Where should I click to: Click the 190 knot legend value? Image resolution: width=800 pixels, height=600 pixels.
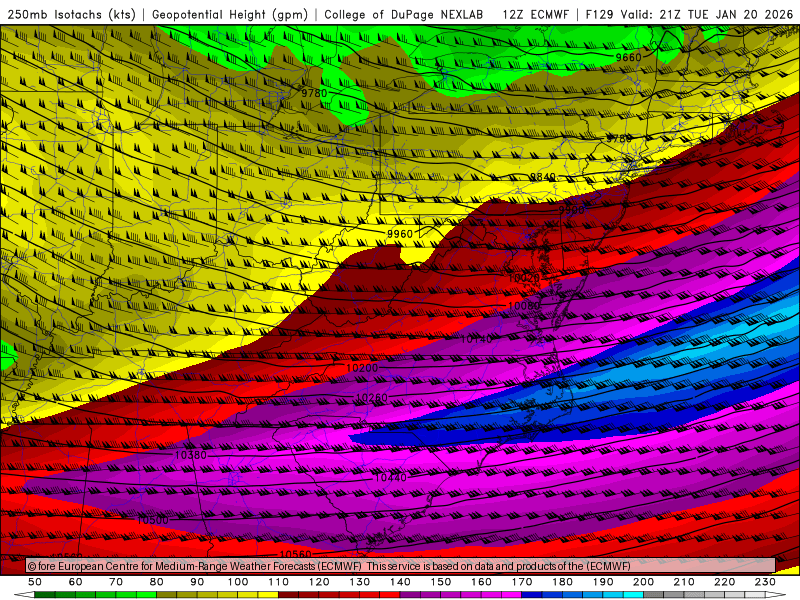(603, 582)
